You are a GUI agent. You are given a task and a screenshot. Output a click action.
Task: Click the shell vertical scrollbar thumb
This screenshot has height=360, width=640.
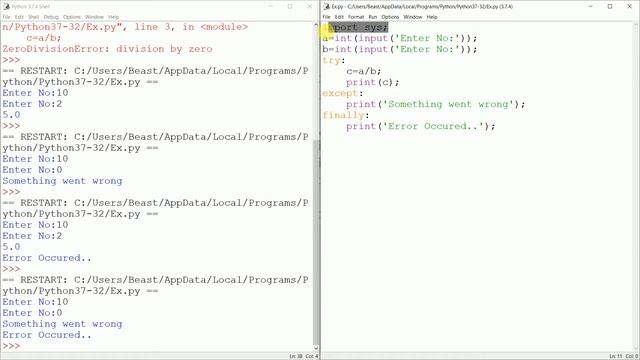[x=316, y=243]
